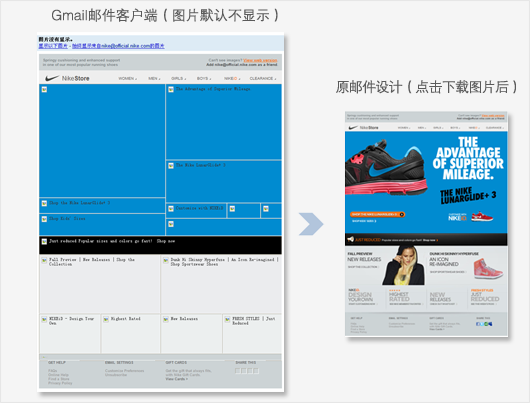
Task: Open the GIRLS dropdown in the Gmail view
Action: pyautogui.click(x=178, y=78)
